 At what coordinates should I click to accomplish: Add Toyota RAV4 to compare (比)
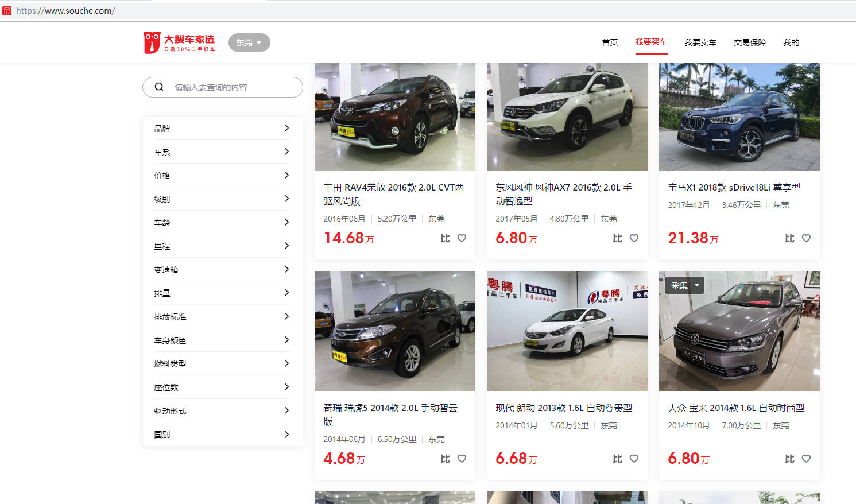click(x=445, y=238)
